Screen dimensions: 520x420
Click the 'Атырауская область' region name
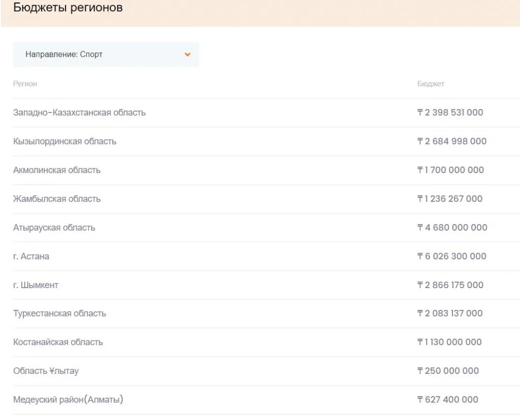click(54, 228)
